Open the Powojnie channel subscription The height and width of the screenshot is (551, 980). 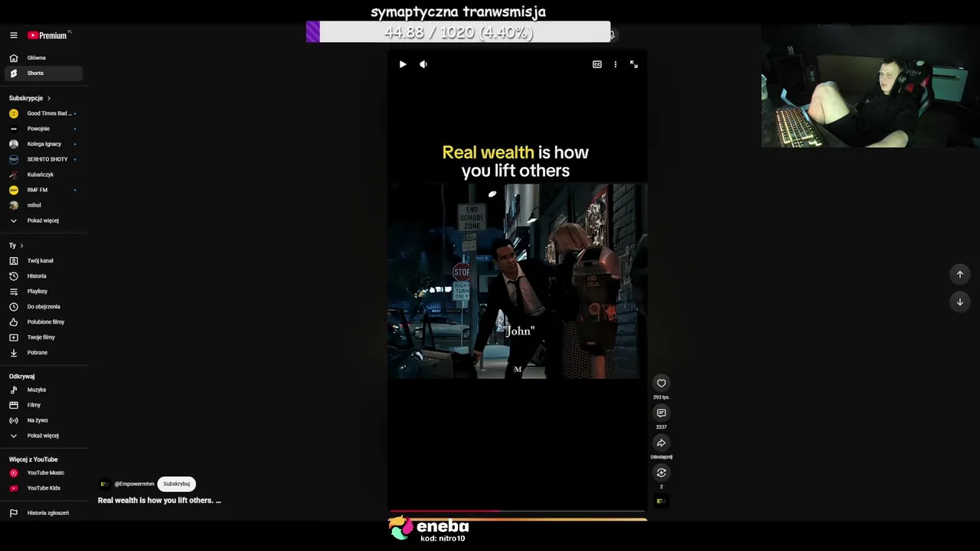44,129
